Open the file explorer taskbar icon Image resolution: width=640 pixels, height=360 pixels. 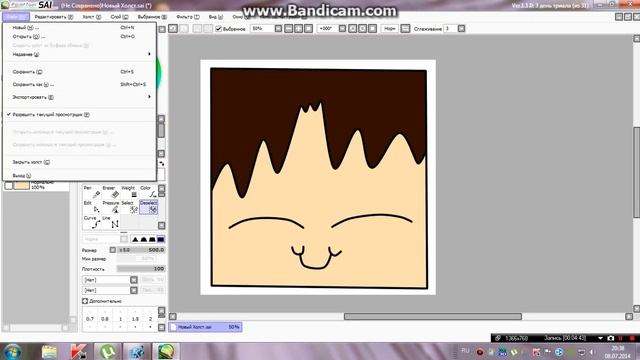coord(49,351)
